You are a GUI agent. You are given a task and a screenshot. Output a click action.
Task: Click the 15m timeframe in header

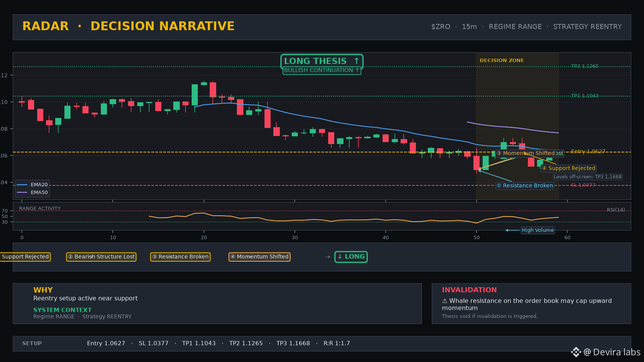click(469, 26)
